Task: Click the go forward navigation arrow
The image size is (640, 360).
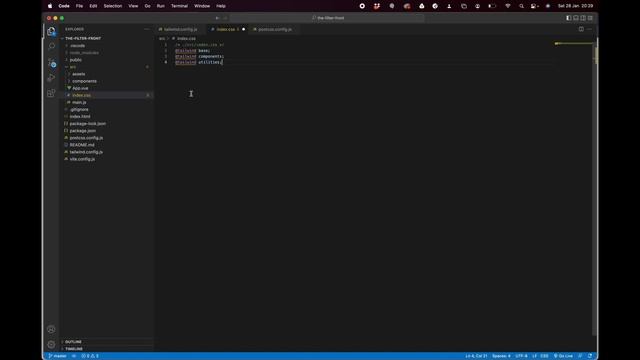Action: point(225,18)
